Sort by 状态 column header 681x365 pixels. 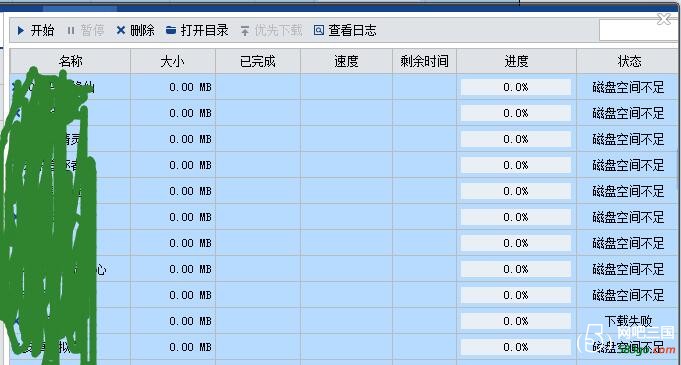click(628, 61)
